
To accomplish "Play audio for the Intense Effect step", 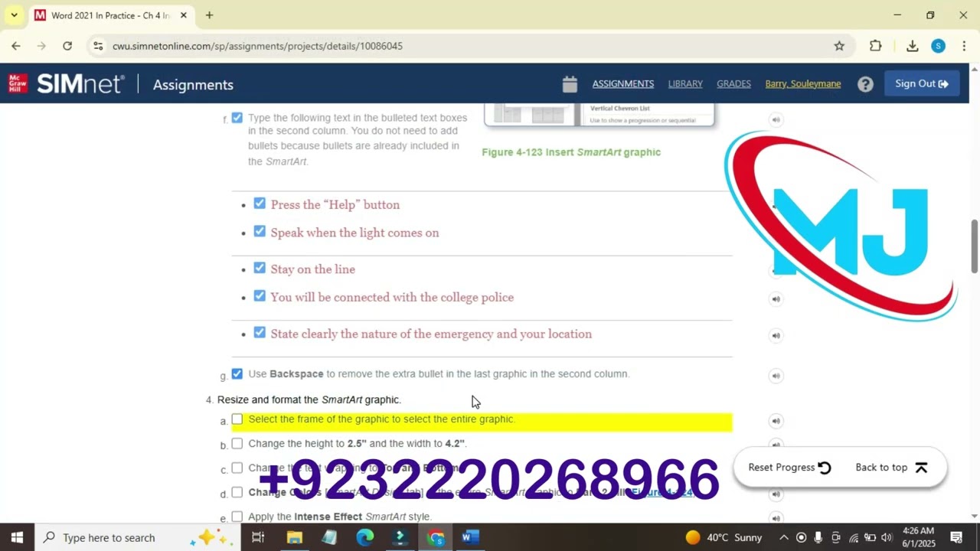I will [776, 518].
